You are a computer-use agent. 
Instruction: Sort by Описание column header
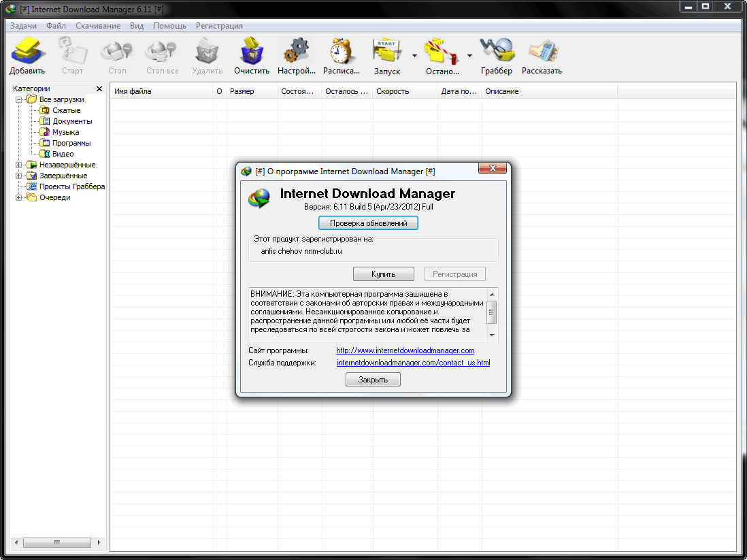pos(550,91)
